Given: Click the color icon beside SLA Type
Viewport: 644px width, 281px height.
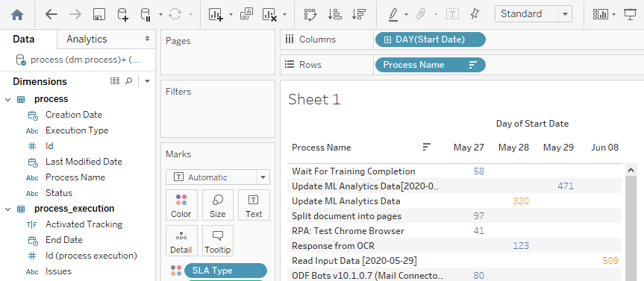Looking at the screenshot, I should pyautogui.click(x=176, y=271).
